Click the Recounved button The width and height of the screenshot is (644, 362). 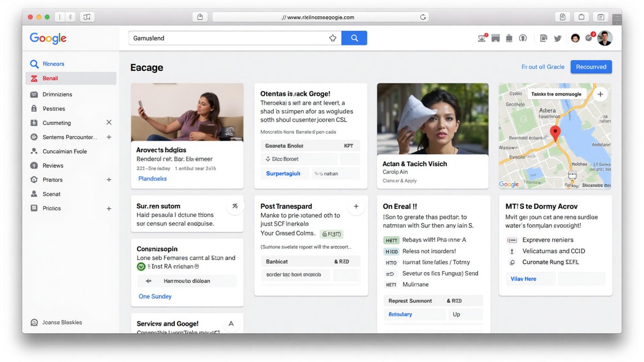coord(591,67)
